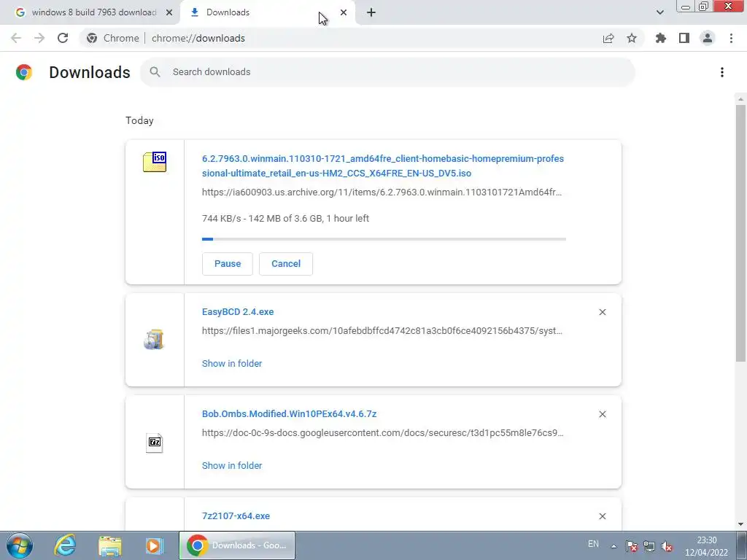Open the Windows Start menu orb
Screen dimensions: 747x560
(x=19, y=545)
